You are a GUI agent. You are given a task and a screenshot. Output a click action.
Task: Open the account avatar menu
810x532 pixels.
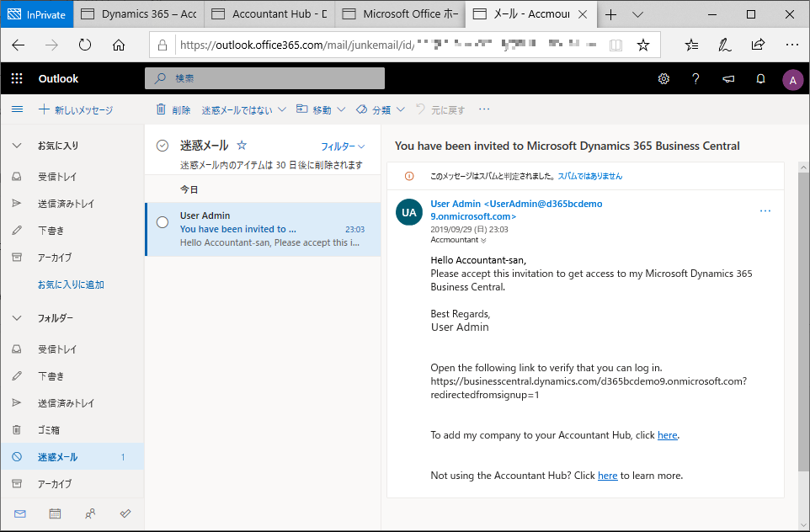792,80
